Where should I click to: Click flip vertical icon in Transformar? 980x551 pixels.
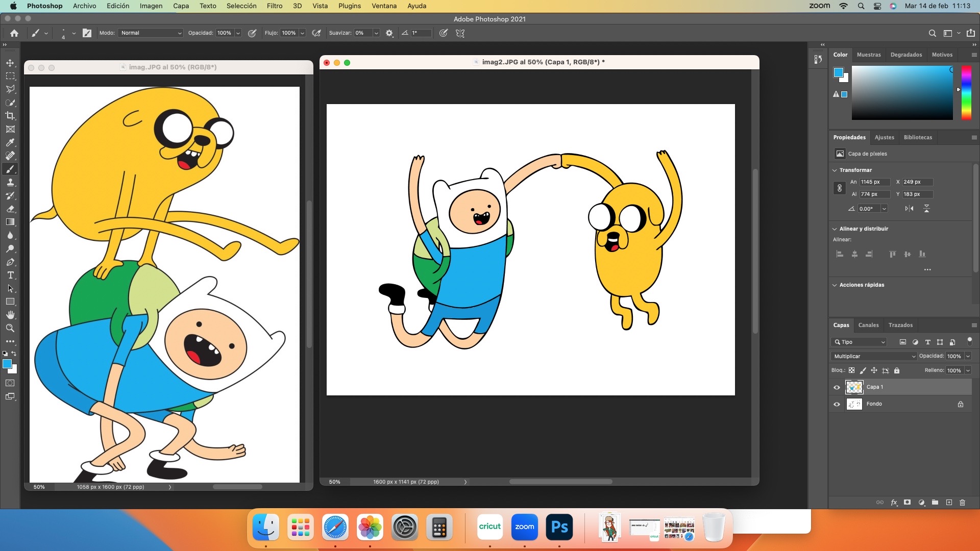[x=926, y=208]
